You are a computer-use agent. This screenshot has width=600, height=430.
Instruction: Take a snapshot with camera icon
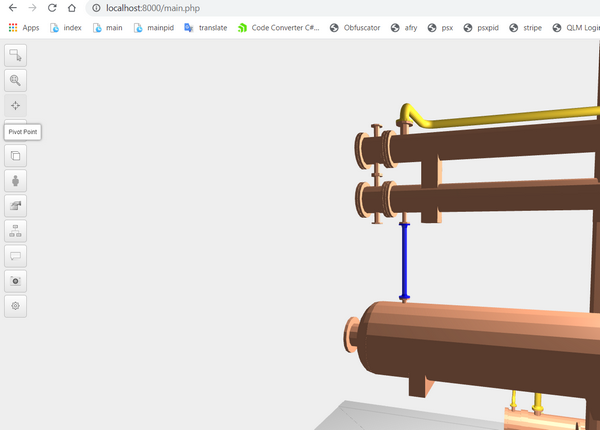16,281
